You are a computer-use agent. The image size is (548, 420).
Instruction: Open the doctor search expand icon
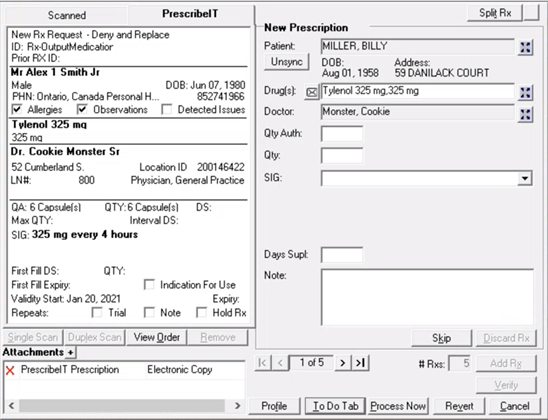click(x=525, y=114)
